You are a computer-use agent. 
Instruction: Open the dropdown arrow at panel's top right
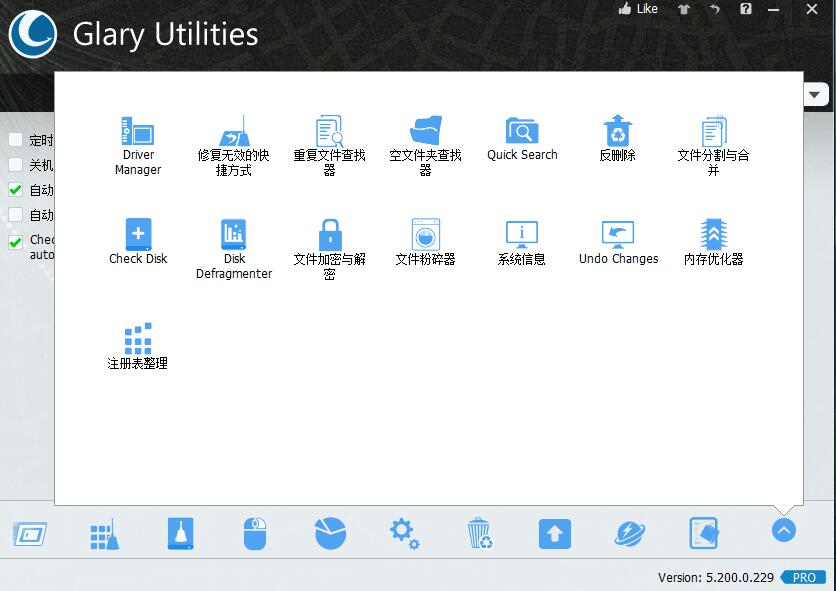pyautogui.click(x=815, y=93)
